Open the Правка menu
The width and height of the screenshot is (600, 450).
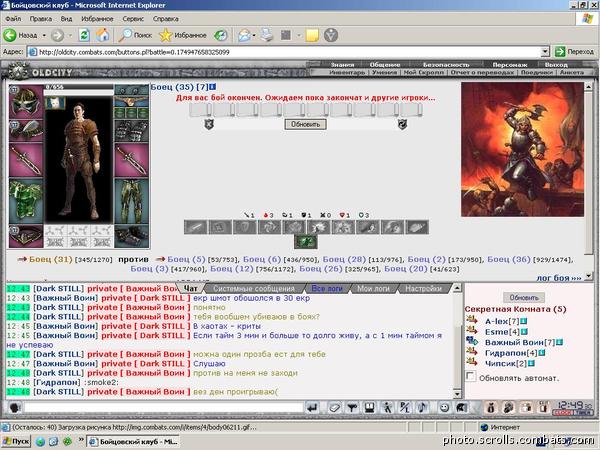click(x=41, y=19)
